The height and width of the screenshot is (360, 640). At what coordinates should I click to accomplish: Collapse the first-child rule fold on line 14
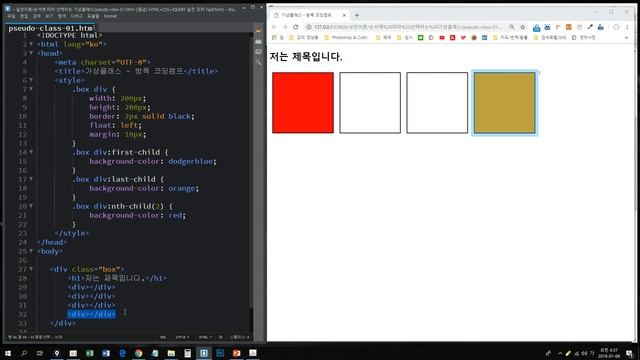(31, 152)
